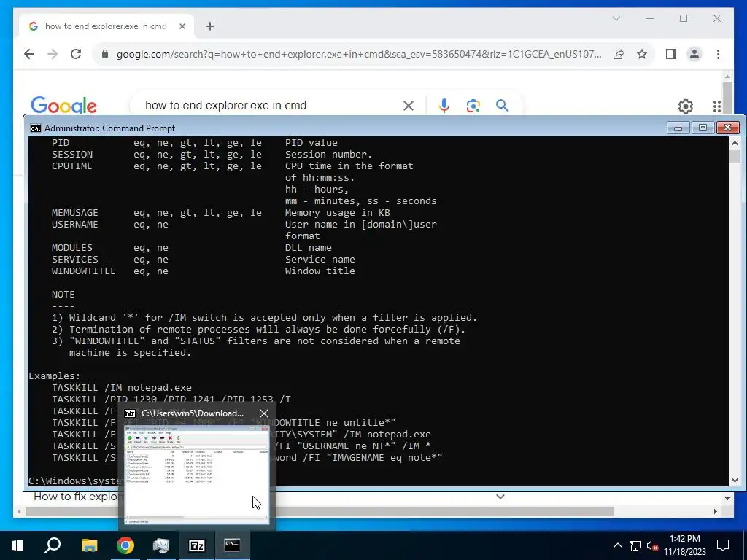Open a new Chrome tab

(x=210, y=26)
